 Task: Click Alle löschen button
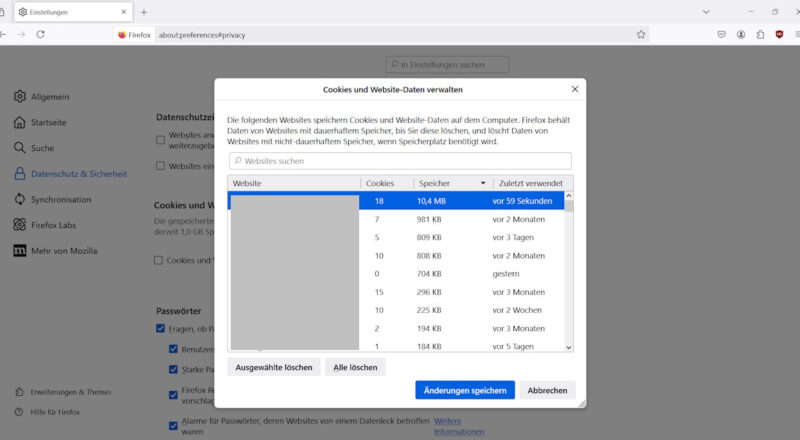coord(355,367)
